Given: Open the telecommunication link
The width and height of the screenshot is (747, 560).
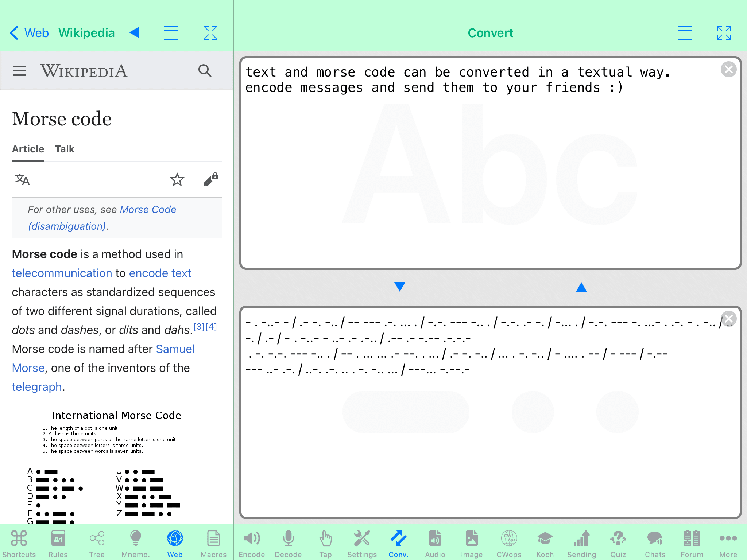Looking at the screenshot, I should [62, 273].
